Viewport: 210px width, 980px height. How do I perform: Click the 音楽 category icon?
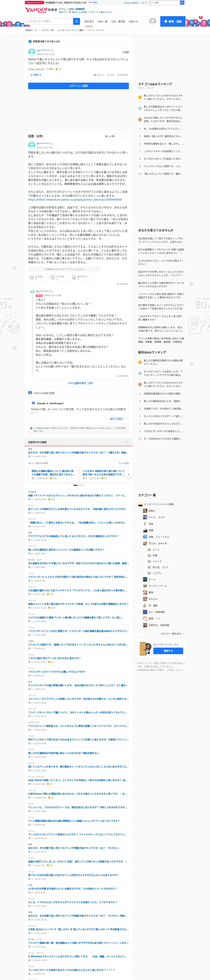tap(145, 524)
